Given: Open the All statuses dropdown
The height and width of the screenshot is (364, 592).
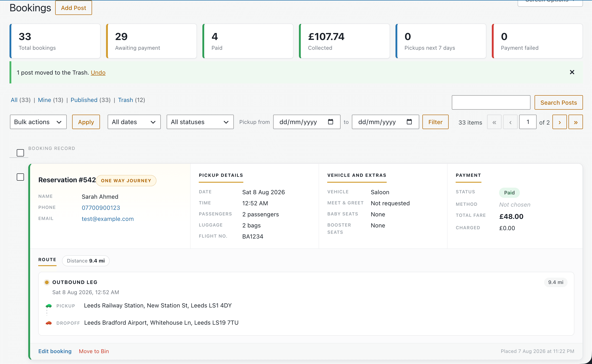Looking at the screenshot, I should click(x=200, y=122).
